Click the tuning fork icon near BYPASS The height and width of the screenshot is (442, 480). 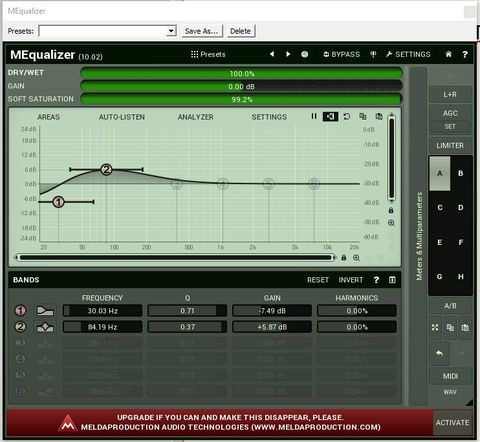373,54
